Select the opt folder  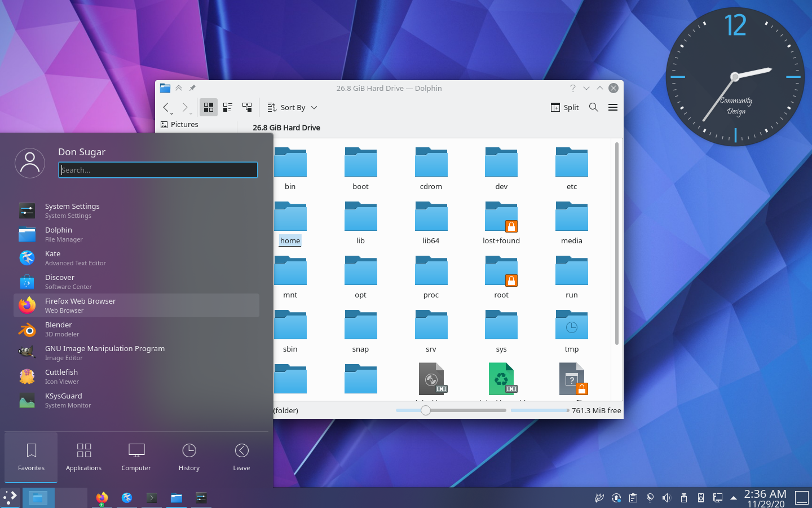(x=360, y=277)
